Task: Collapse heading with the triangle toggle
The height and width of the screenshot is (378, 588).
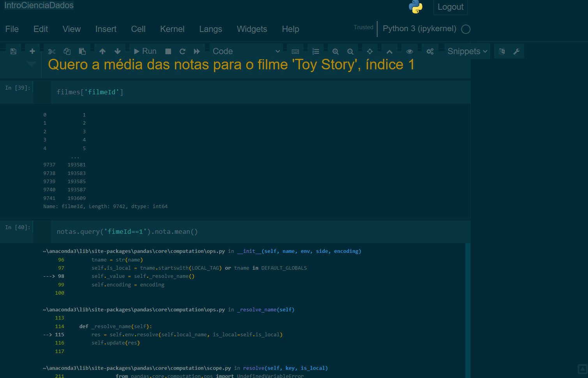Action: coord(32,64)
